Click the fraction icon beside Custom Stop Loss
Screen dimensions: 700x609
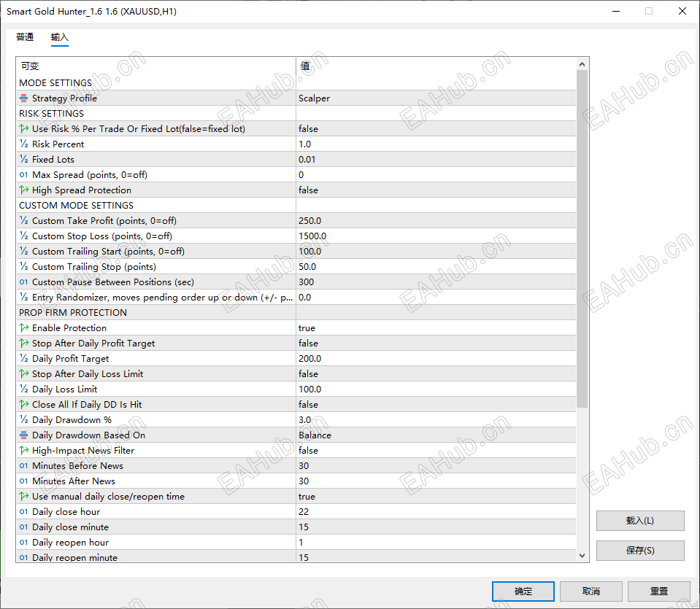[x=23, y=236]
